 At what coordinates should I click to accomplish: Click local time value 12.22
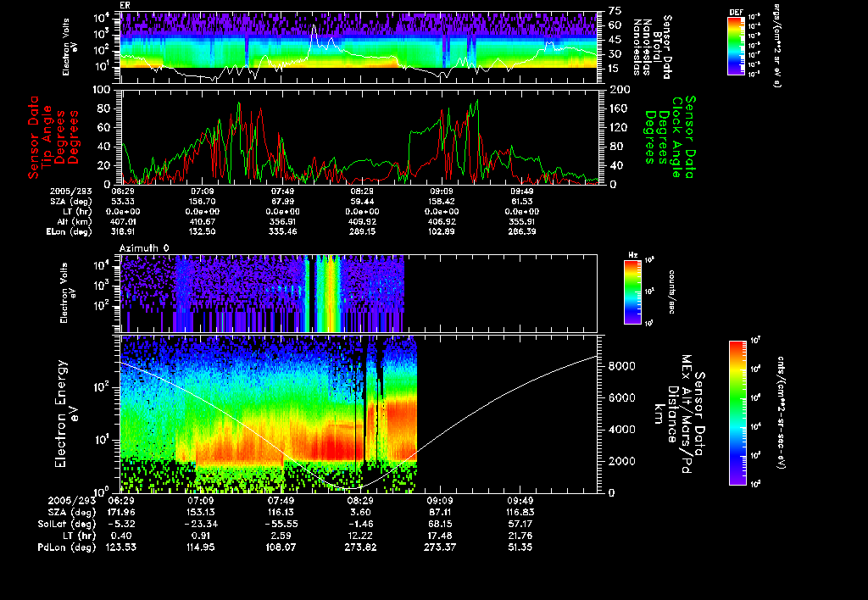click(361, 536)
